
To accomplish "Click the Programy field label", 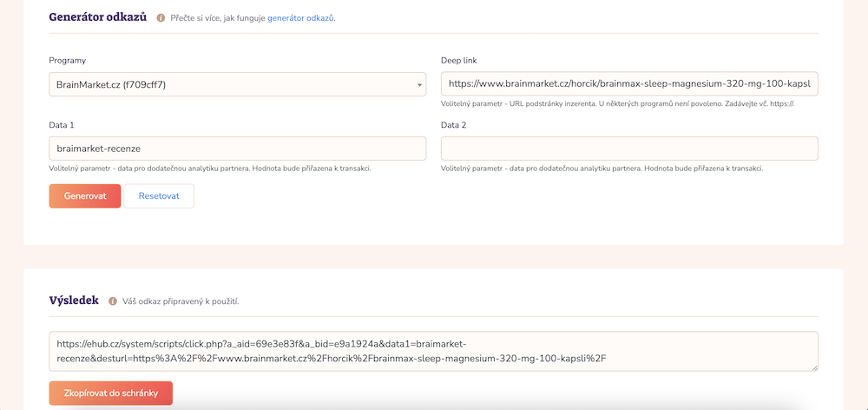I will [x=68, y=60].
